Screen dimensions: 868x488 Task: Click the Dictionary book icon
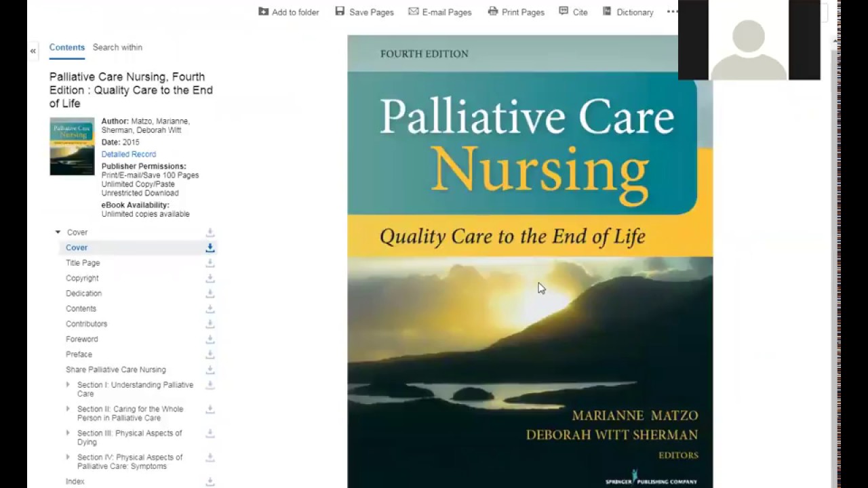point(607,12)
